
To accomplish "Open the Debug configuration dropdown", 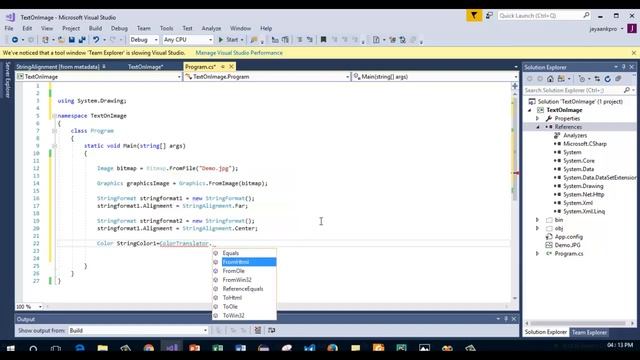I will [144, 40].
